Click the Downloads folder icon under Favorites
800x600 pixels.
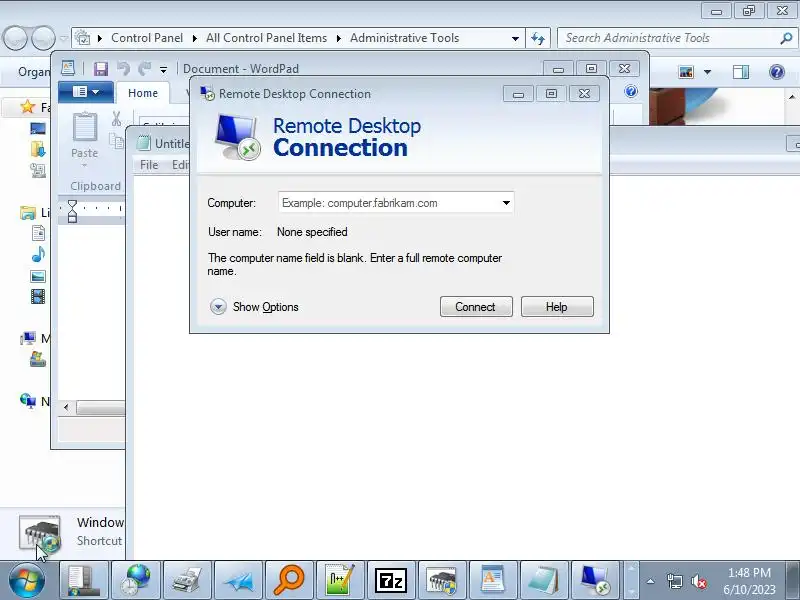click(38, 149)
